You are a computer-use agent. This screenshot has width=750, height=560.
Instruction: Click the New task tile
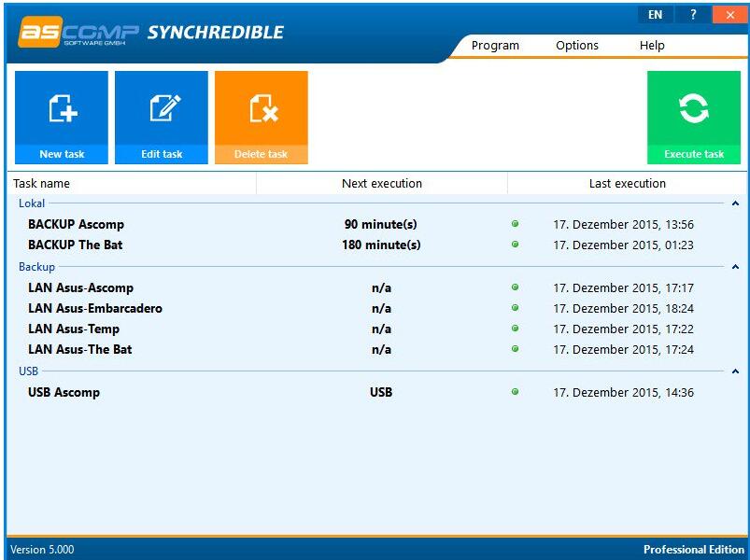[62, 118]
